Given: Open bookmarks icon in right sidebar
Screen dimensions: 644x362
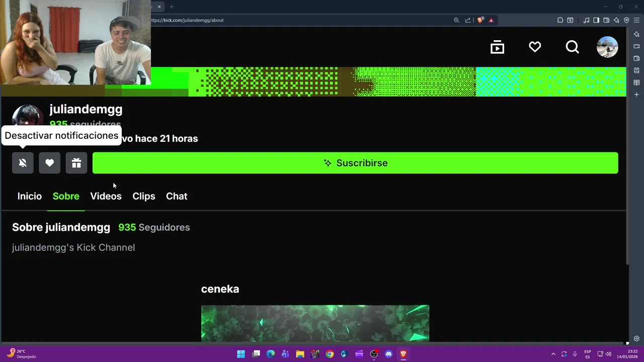Looking at the screenshot, I should coord(636,70).
